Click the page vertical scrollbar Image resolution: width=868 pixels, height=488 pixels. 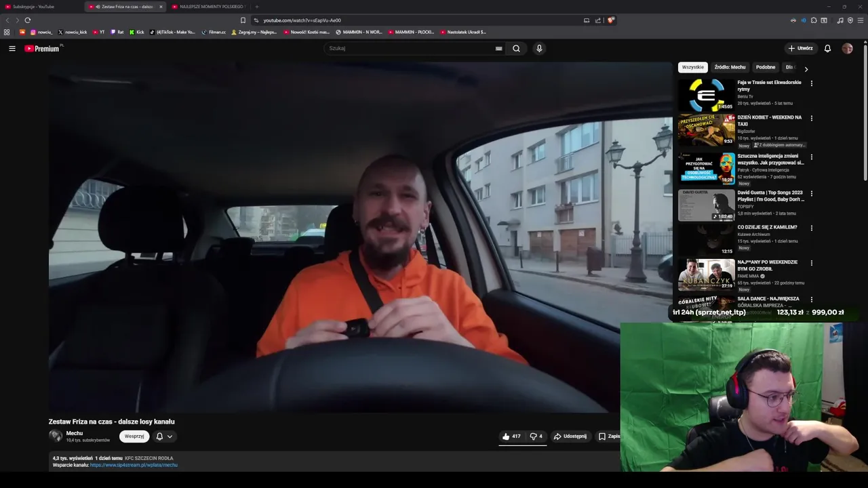(865, 112)
